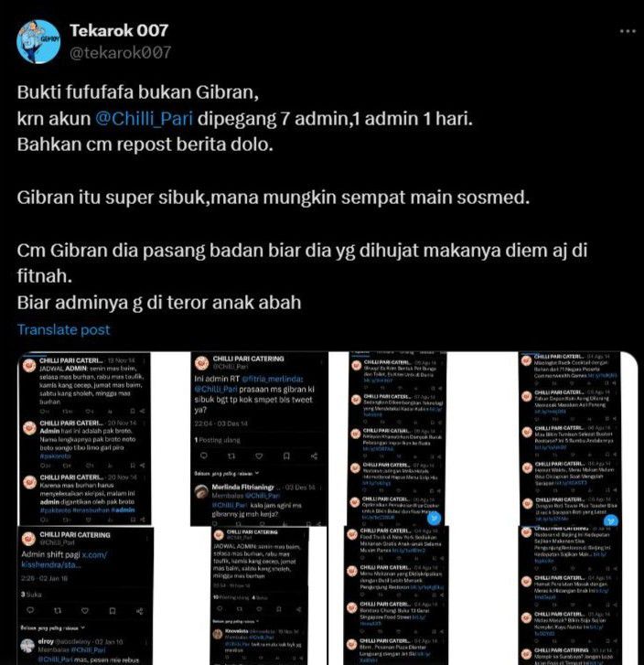Expand the sort replies dropdown below 'Ini admin RT'
Viewport: 644px width, 665px height.
227,473
